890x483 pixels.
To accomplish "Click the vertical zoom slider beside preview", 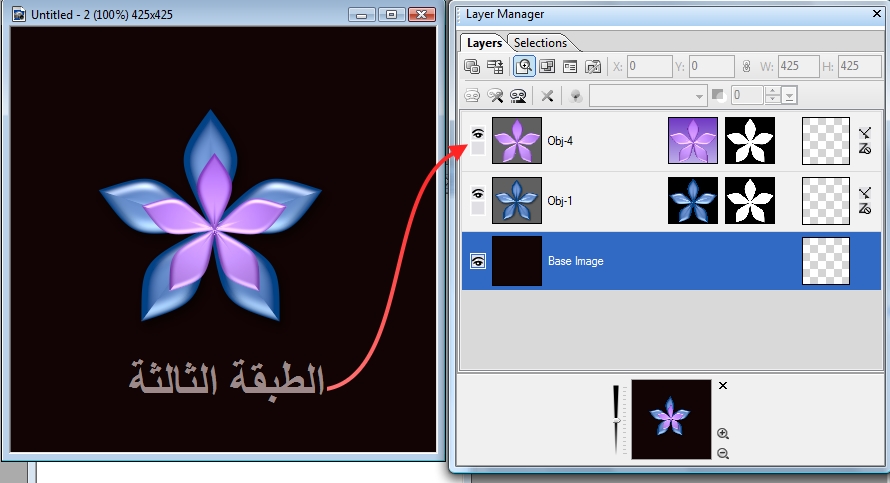I will click(x=617, y=420).
